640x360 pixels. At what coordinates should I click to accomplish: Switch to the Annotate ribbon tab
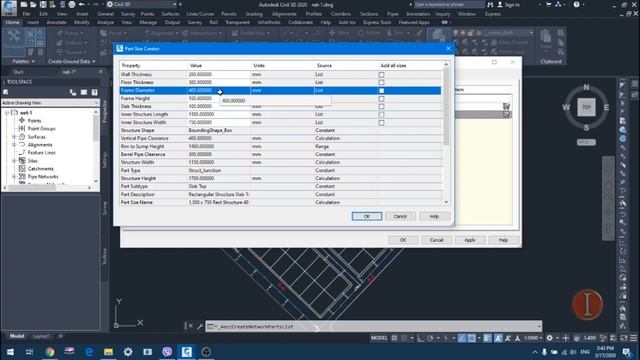coord(56,22)
